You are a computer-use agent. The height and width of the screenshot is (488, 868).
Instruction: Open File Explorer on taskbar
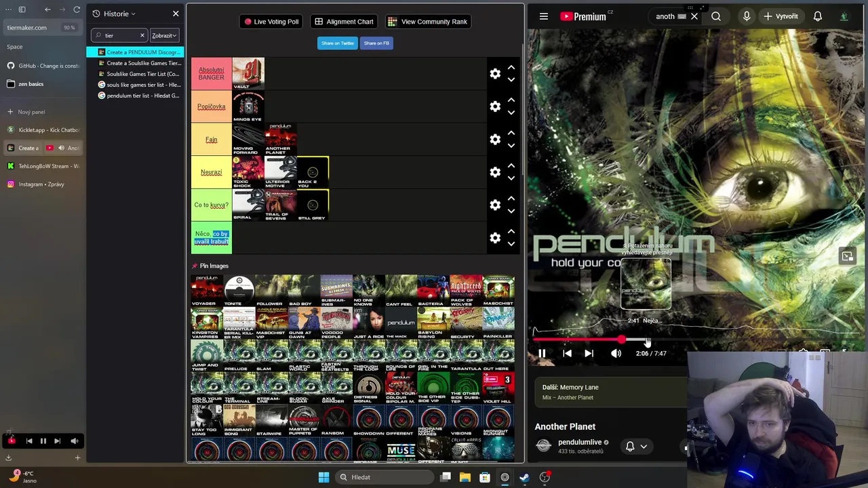[x=465, y=477]
